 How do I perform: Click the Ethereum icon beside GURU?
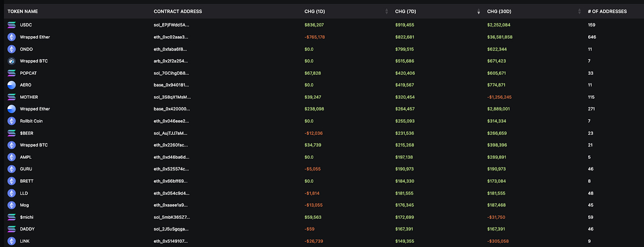click(x=11, y=169)
